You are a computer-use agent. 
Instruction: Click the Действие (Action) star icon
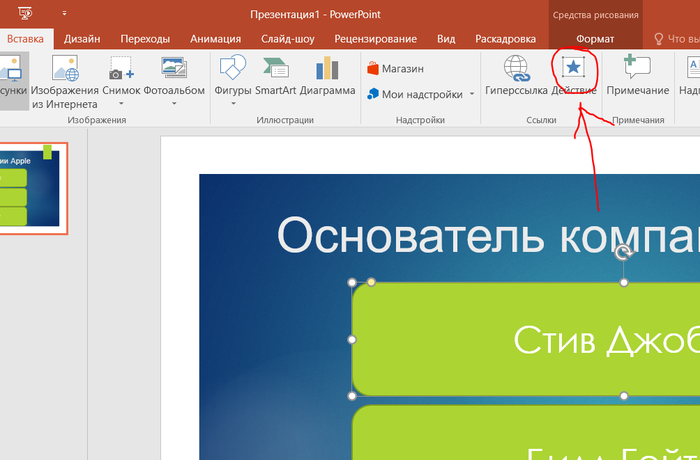(x=575, y=68)
